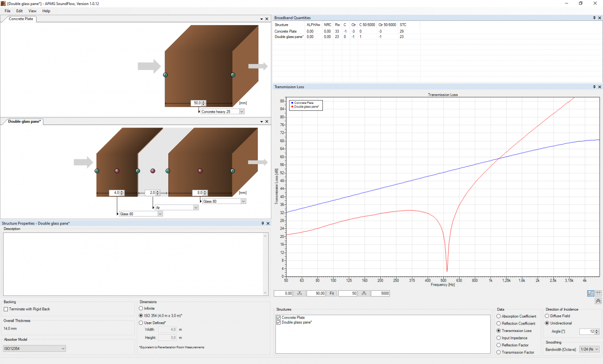Click the Y-axis maximum field 90.00

316,294
